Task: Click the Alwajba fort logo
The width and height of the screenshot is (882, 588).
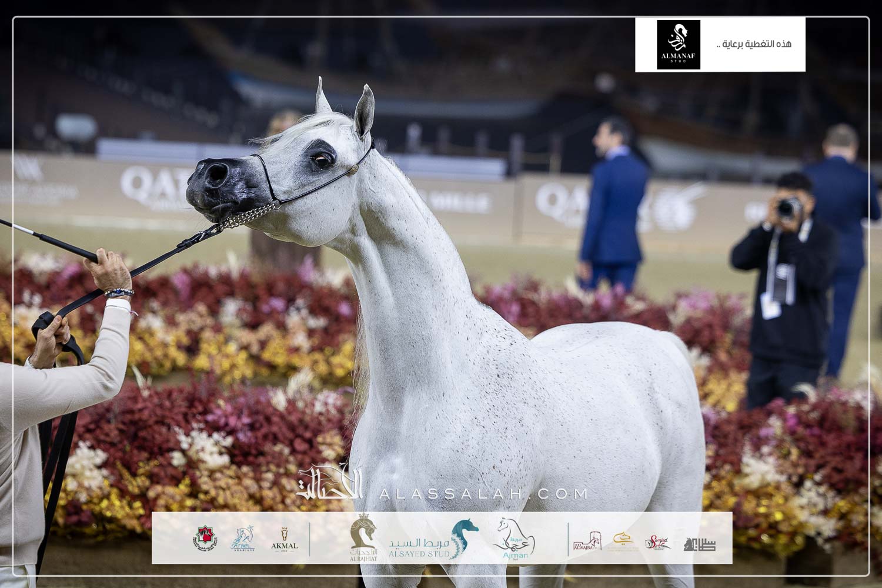Action: (587, 541)
